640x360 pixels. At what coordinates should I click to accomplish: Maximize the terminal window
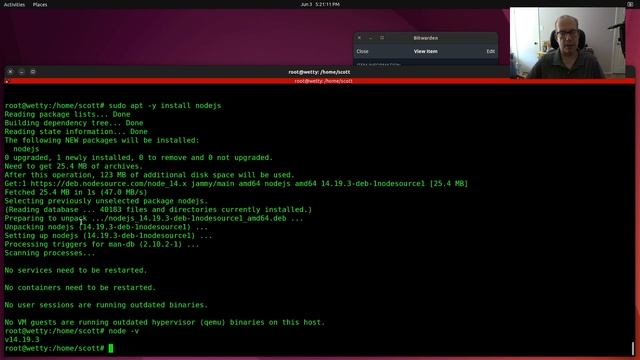[33, 72]
